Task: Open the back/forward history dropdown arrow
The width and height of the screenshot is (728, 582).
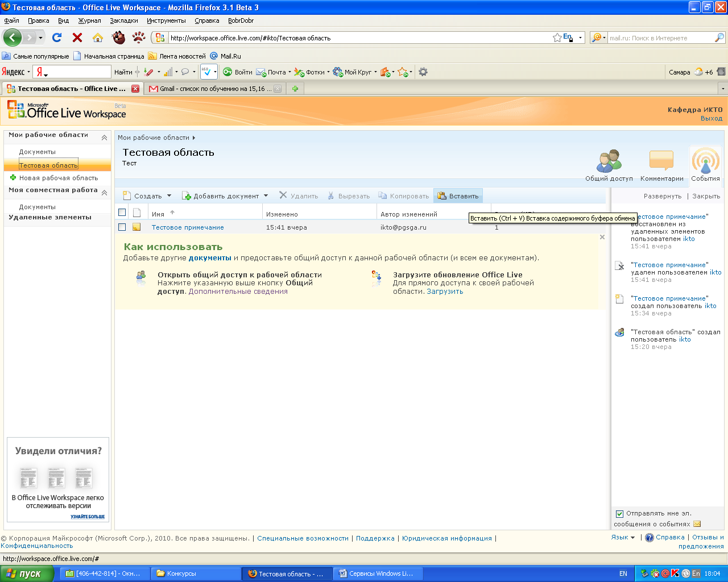Action: pos(40,38)
